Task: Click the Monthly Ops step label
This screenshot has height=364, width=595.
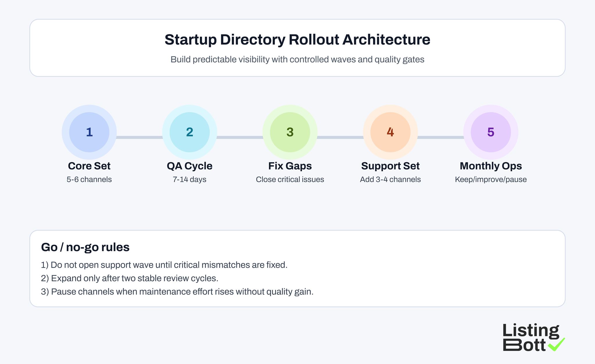Action: tap(491, 166)
